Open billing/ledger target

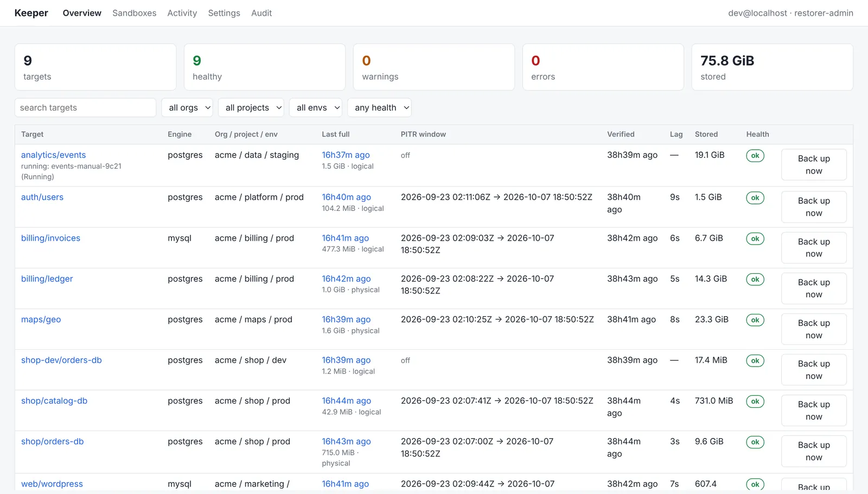(x=47, y=279)
